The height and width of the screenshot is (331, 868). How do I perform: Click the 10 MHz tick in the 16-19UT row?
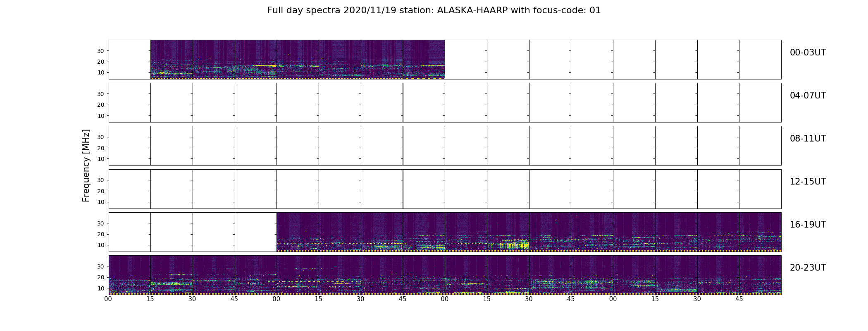[100, 245]
